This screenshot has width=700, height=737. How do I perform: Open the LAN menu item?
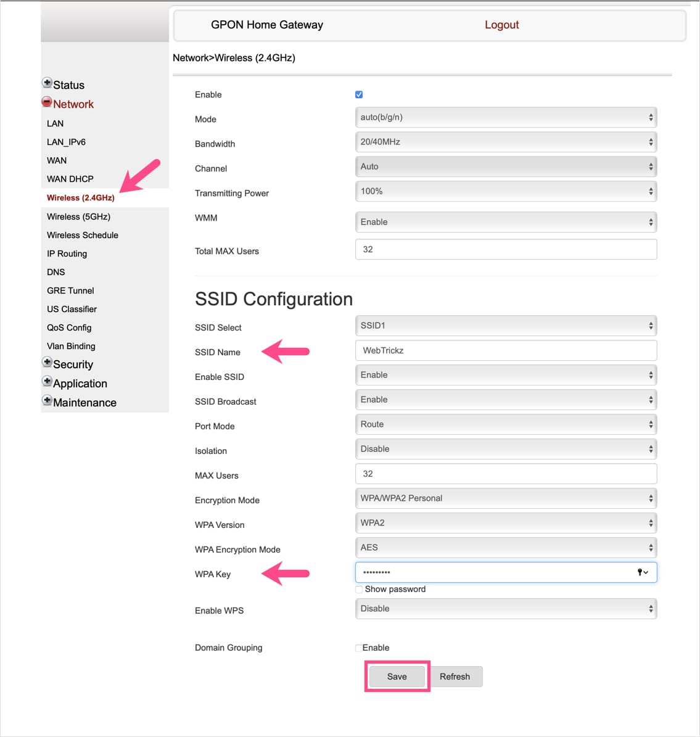55,123
